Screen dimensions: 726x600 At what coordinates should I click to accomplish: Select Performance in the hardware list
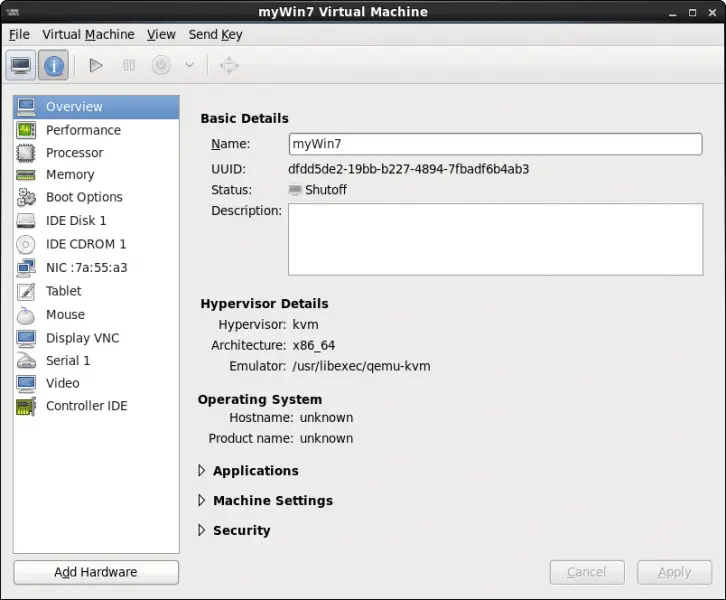click(83, 130)
